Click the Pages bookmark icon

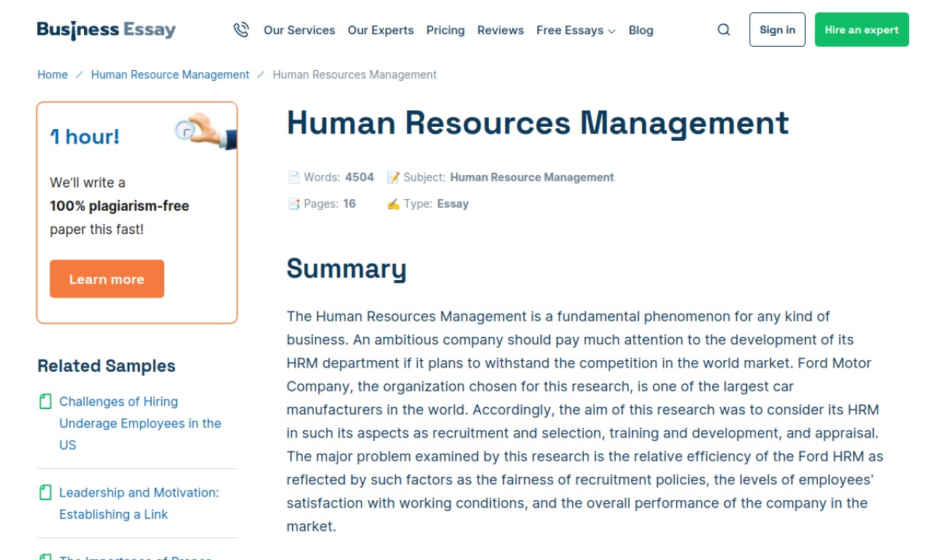(x=293, y=203)
